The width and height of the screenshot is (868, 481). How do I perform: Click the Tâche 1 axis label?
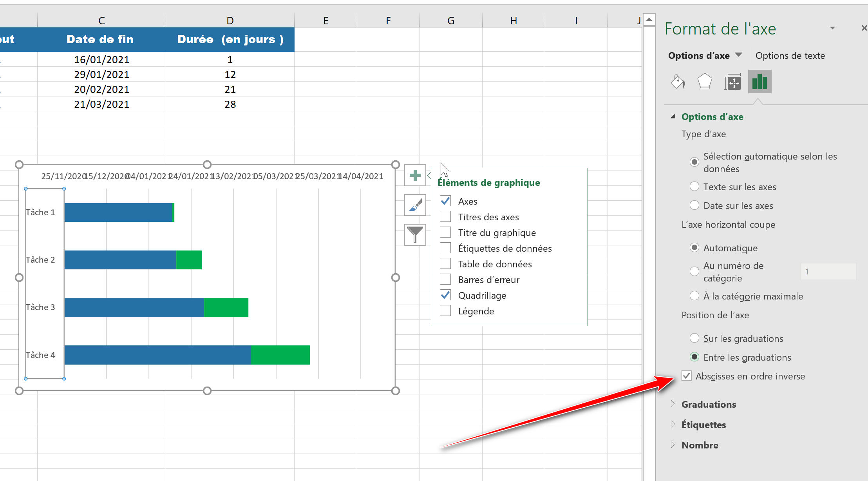click(x=40, y=212)
